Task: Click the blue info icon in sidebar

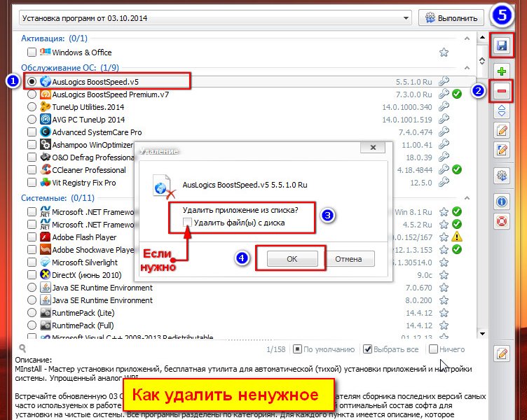Action: coord(502,202)
